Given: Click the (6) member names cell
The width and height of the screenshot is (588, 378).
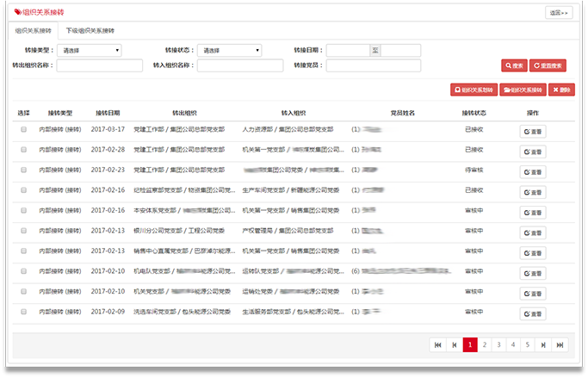Looking at the screenshot, I should 400,271.
